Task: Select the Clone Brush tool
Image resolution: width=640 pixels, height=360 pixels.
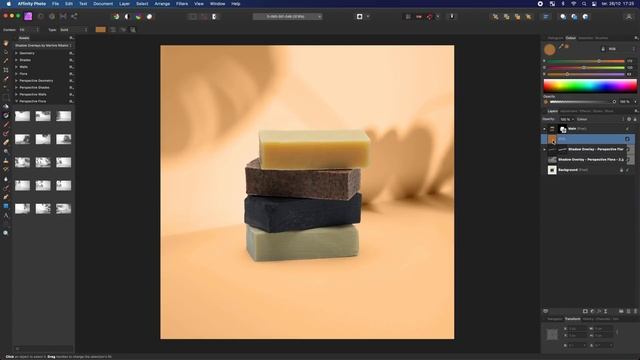Action: point(6,161)
